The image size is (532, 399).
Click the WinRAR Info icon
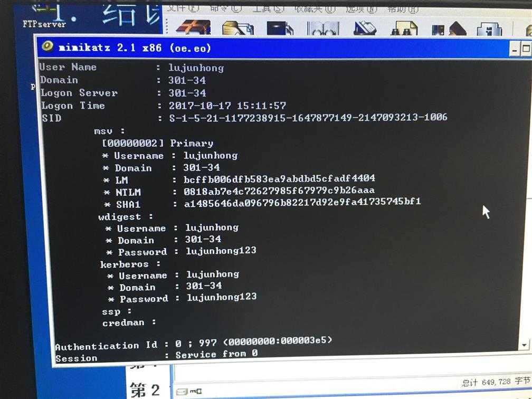coord(489,30)
